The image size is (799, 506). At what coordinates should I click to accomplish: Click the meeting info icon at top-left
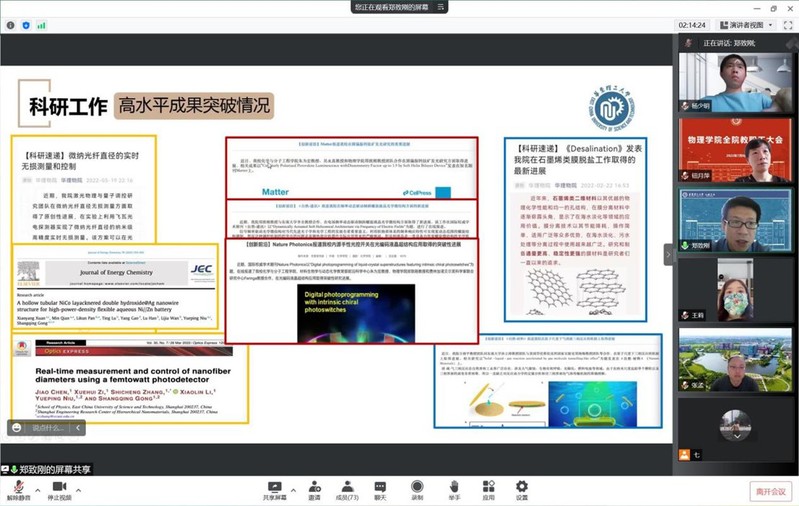click(x=10, y=25)
